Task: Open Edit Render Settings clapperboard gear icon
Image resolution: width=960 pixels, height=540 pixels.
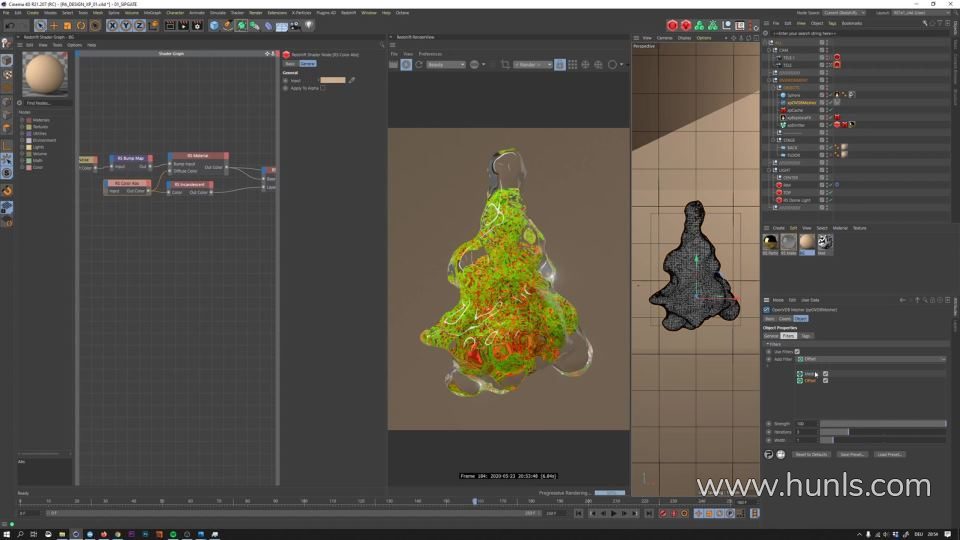Action: pos(197,26)
